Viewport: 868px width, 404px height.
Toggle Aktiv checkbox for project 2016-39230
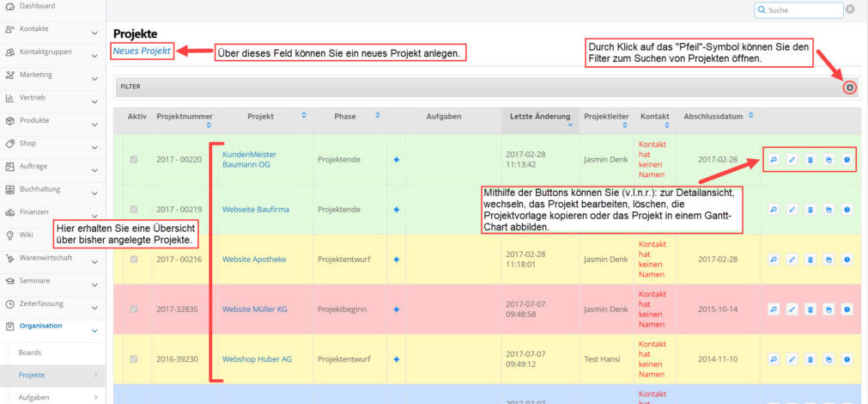[133, 359]
